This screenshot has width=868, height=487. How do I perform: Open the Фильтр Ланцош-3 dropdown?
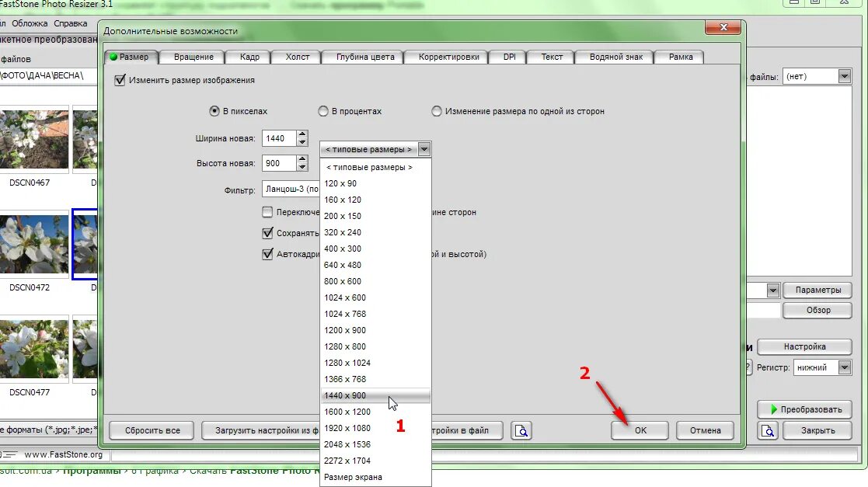(x=291, y=190)
